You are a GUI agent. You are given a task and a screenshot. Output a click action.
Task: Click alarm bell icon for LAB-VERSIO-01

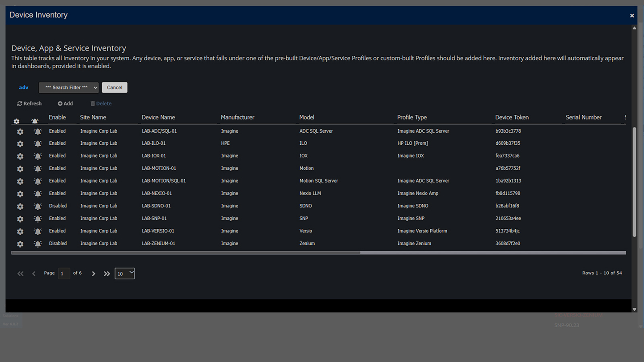point(38,232)
